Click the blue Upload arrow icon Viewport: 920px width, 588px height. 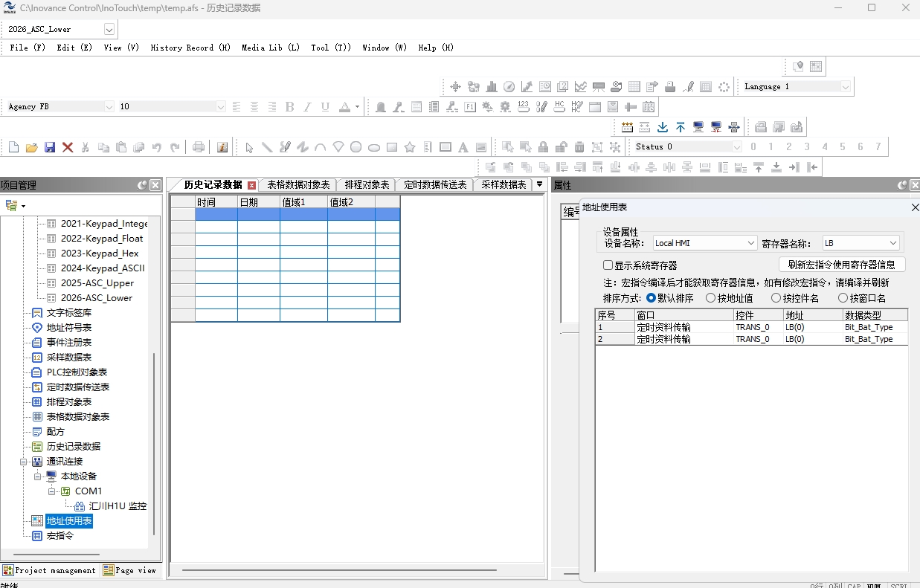pyautogui.click(x=681, y=127)
